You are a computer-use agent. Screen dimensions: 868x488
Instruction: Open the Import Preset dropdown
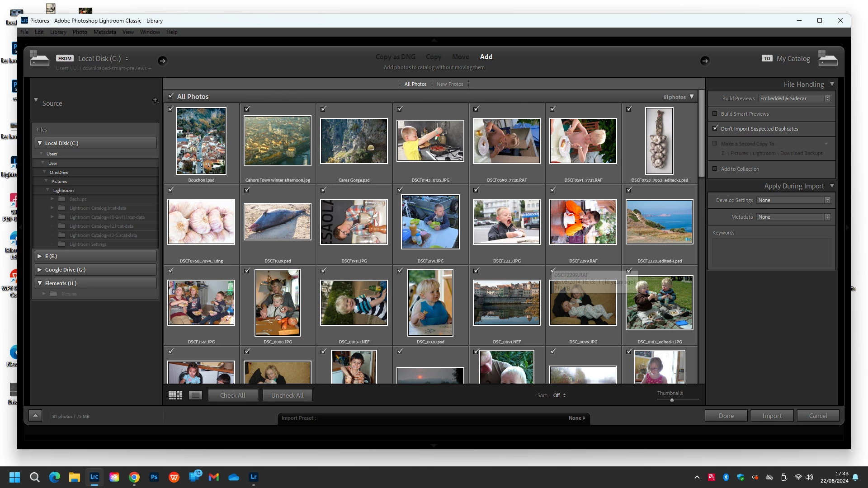coord(576,418)
